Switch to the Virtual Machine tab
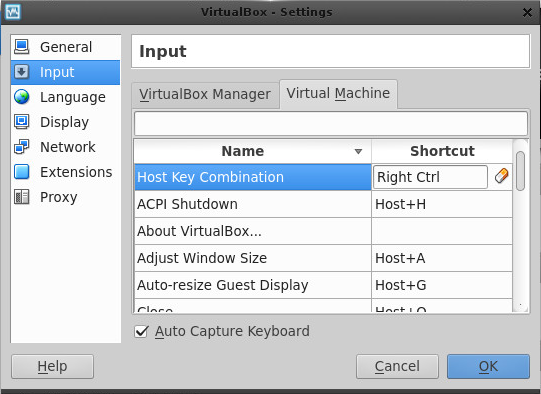 pos(338,94)
